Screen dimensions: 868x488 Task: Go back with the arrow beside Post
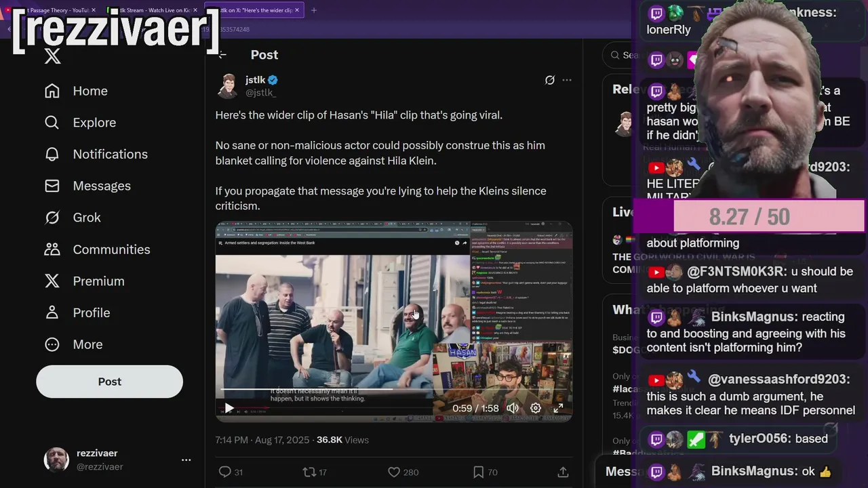(x=222, y=55)
